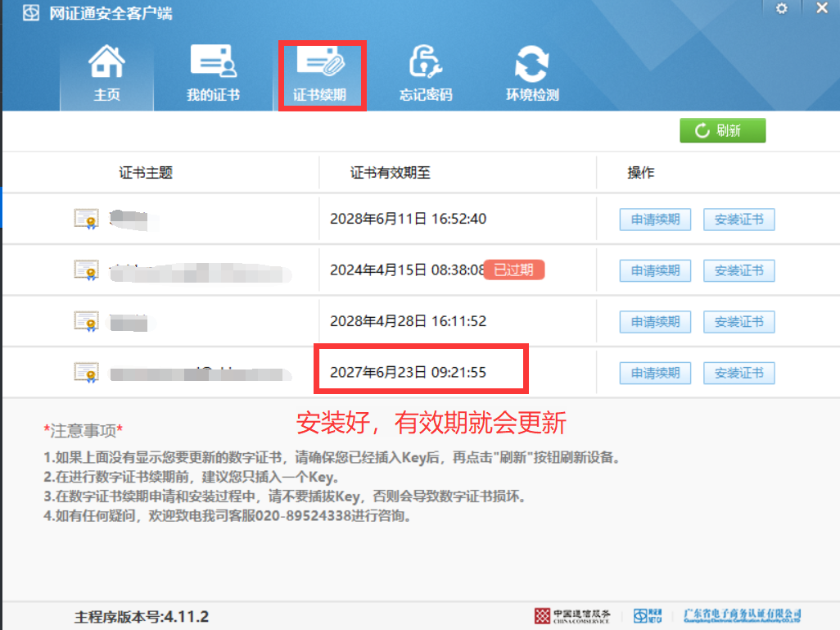Select the first certificate row icon
Screen dimensions: 840x630
point(86,219)
